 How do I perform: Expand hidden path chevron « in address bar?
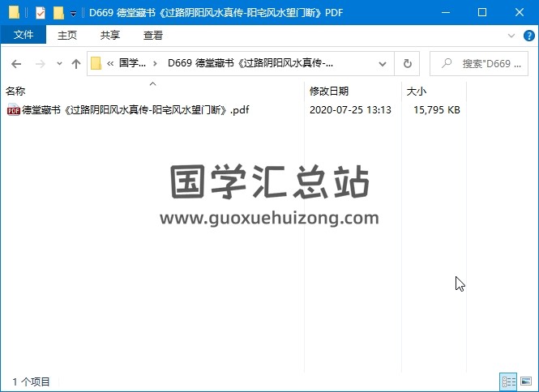[110, 63]
